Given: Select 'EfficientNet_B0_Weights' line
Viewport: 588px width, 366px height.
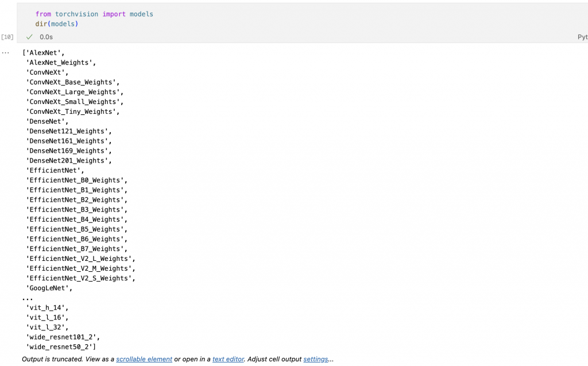Looking at the screenshot, I should point(76,180).
